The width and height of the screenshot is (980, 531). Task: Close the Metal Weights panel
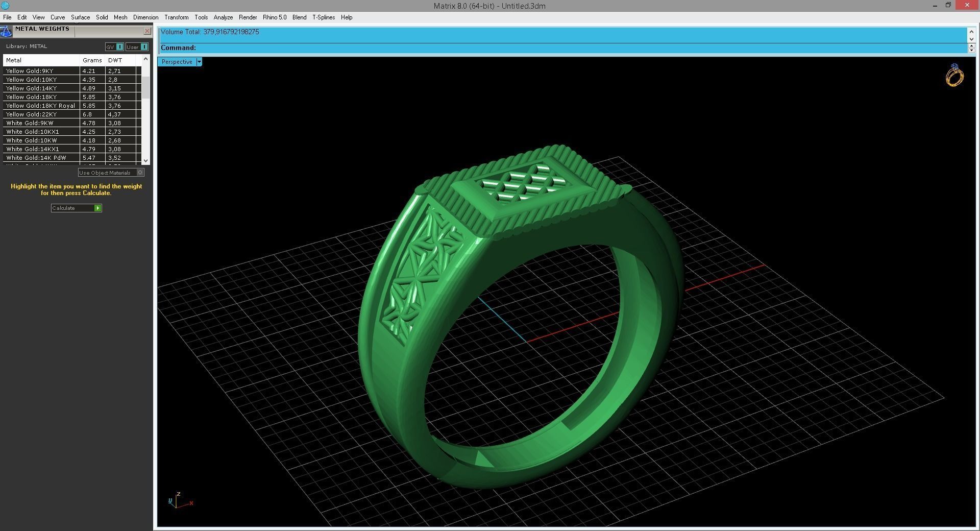tap(147, 31)
